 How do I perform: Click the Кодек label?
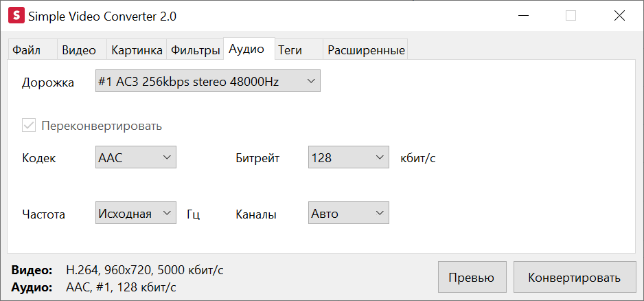click(x=39, y=158)
